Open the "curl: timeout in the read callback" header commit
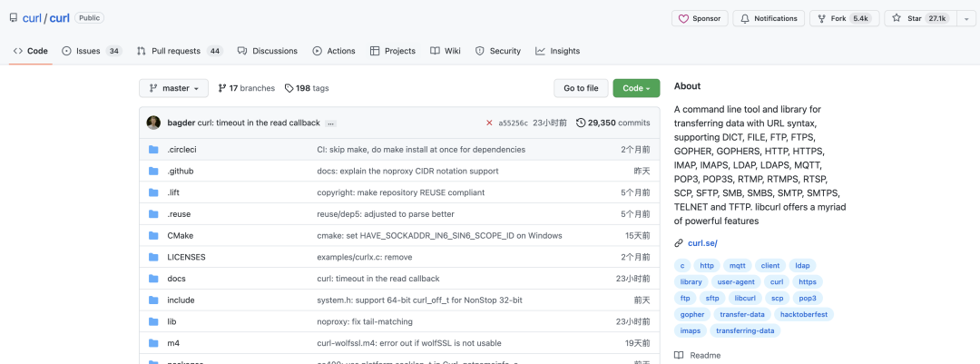The width and height of the screenshot is (980, 364). (x=259, y=123)
